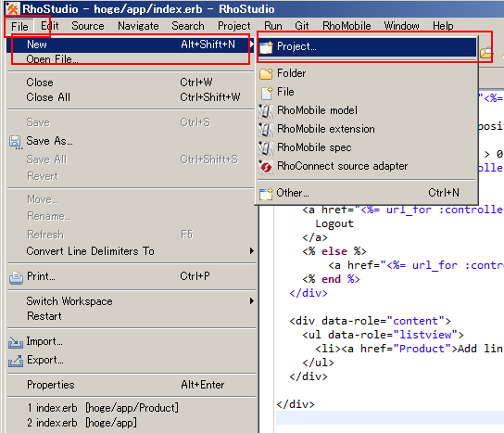Click the RhoStudio application icon in title bar
This screenshot has width=504, height=433.
(12, 8)
